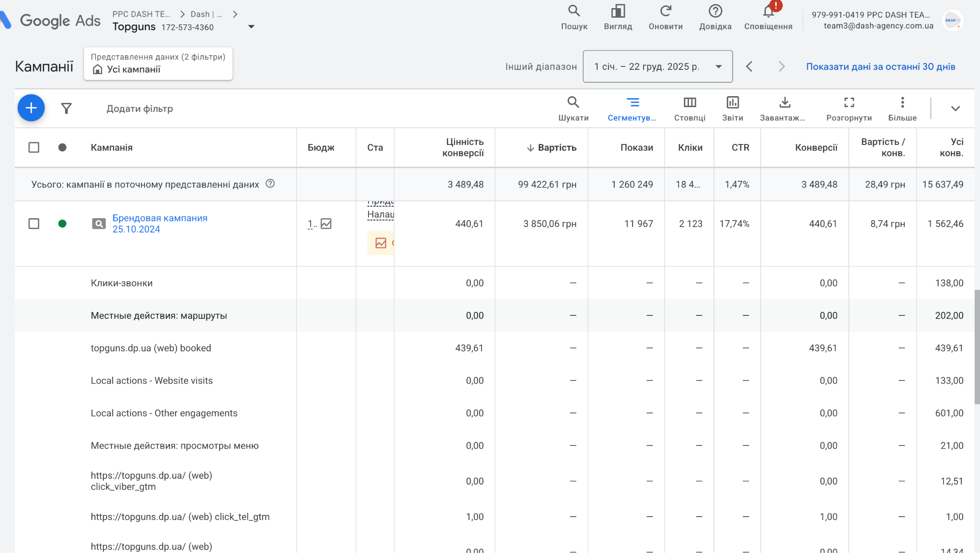Open the Більше three-dot menu

[902, 108]
